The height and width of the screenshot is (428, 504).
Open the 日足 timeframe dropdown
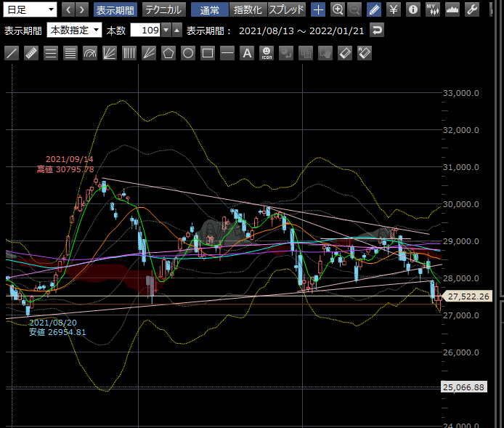click(30, 9)
